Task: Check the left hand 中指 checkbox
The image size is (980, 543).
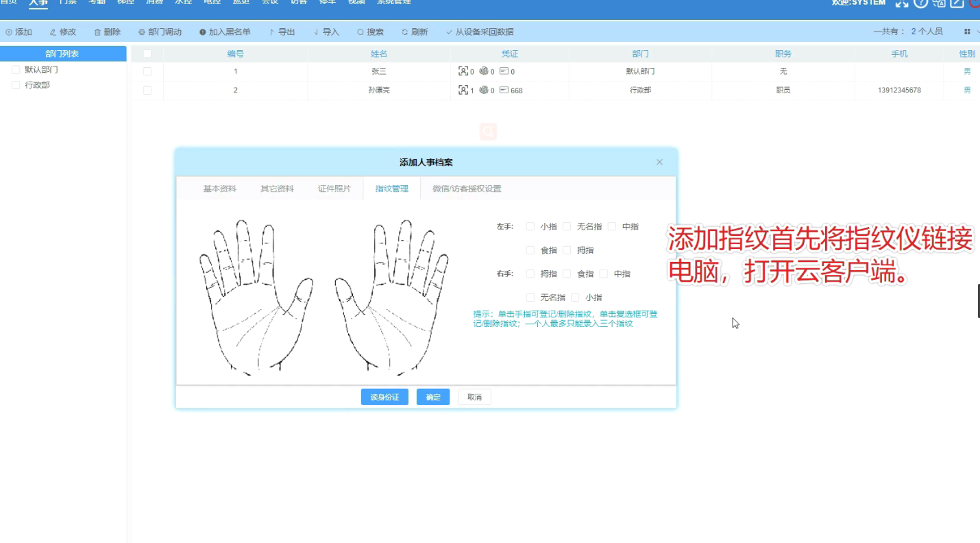Action: 612,226
